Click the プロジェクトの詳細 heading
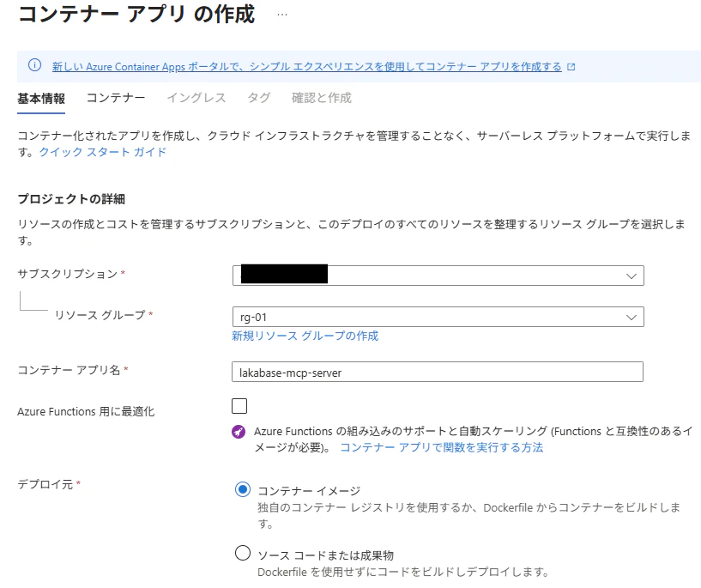 coord(71,199)
